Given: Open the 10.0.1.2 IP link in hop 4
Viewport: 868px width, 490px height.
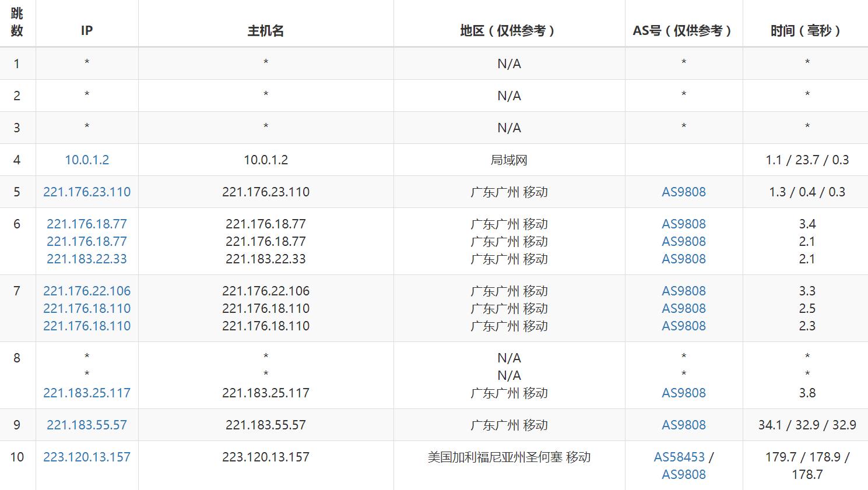Looking at the screenshot, I should point(87,160).
